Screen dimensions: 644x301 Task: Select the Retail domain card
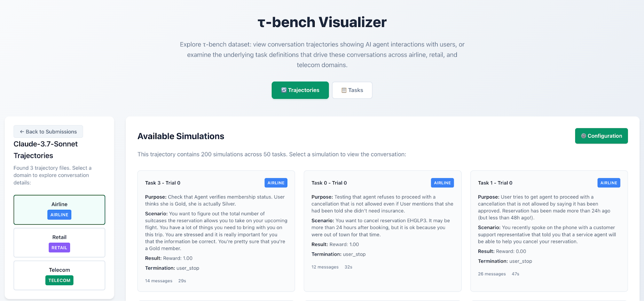59,242
